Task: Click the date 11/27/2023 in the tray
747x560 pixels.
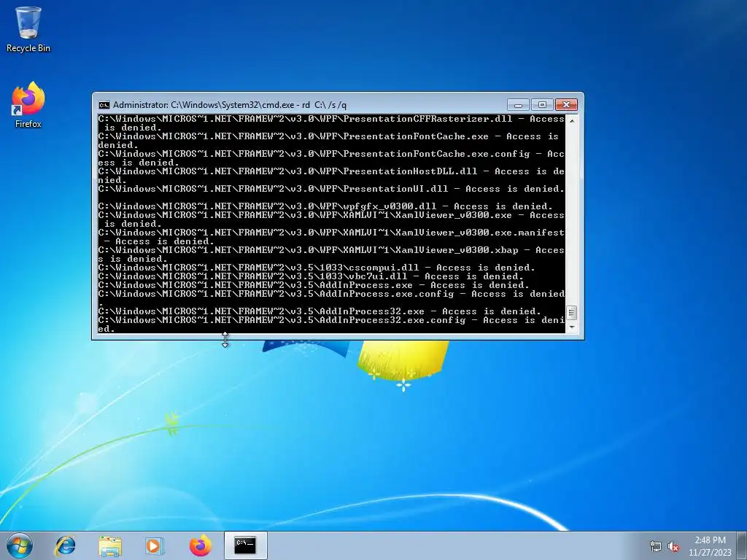Action: click(710, 553)
